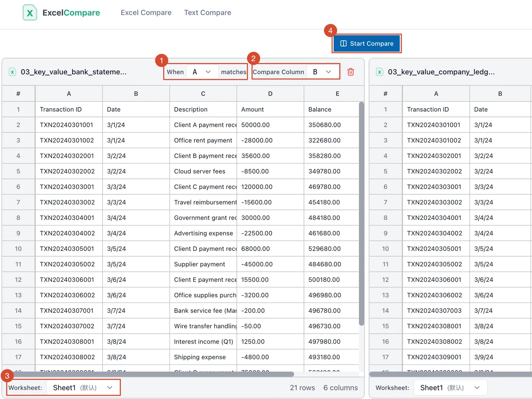Click row number 10 in left table

[x=18, y=249]
